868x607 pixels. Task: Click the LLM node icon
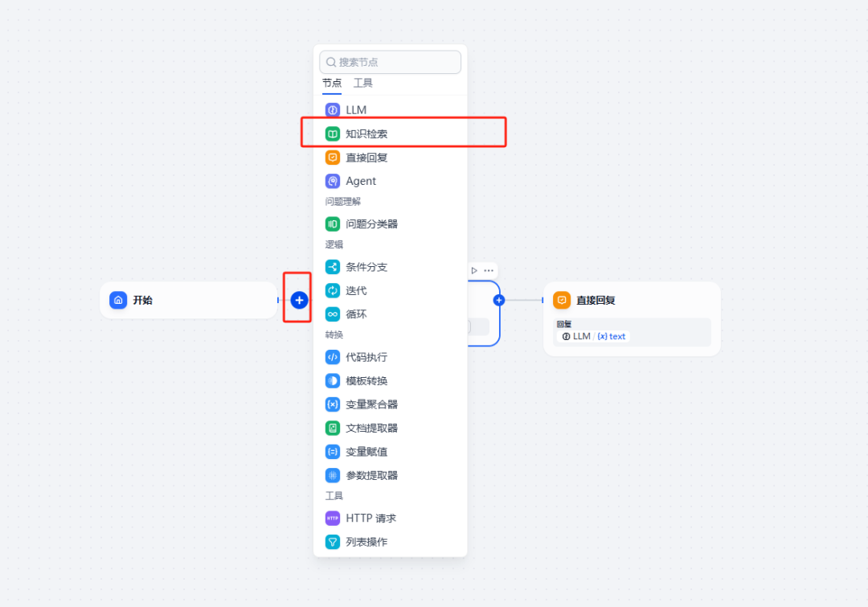(333, 110)
